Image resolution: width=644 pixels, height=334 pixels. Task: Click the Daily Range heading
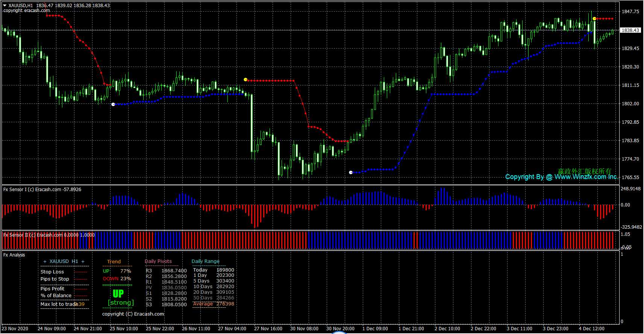coord(205,261)
